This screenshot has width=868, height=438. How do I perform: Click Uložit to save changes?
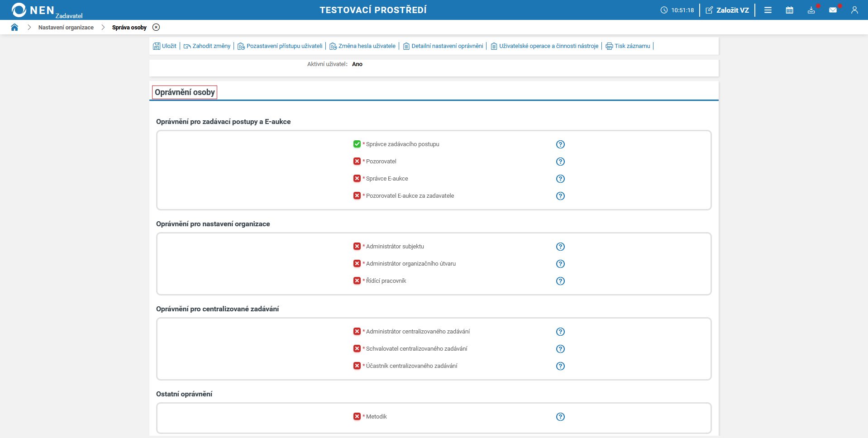165,46
